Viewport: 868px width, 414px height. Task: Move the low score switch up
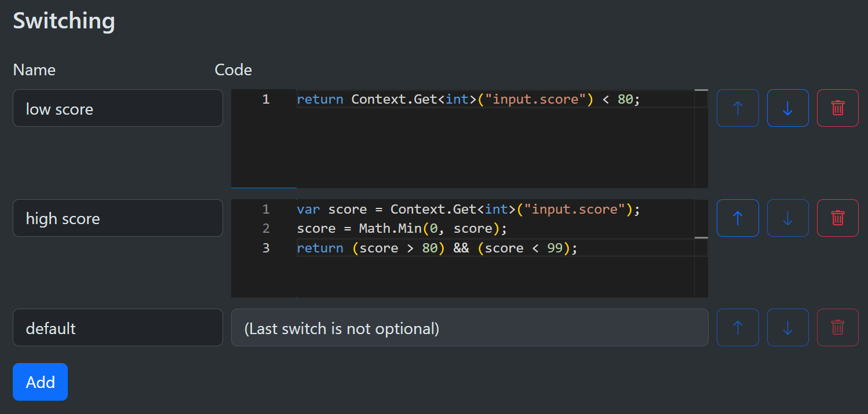738,108
